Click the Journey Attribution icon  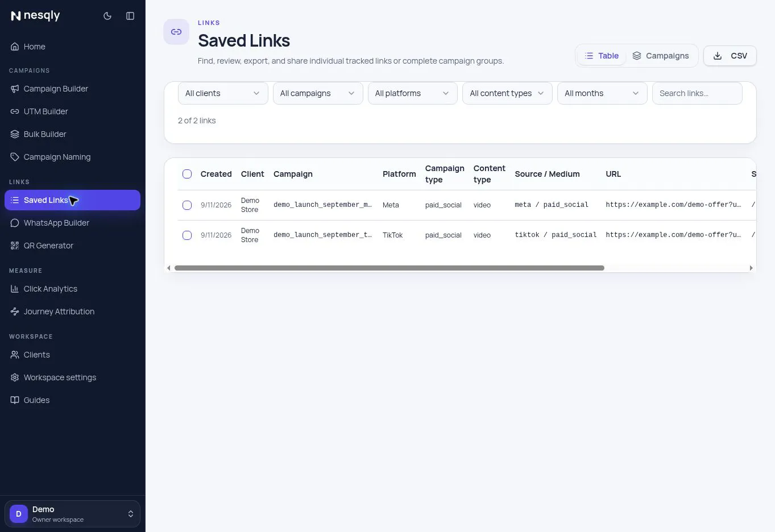click(x=15, y=311)
